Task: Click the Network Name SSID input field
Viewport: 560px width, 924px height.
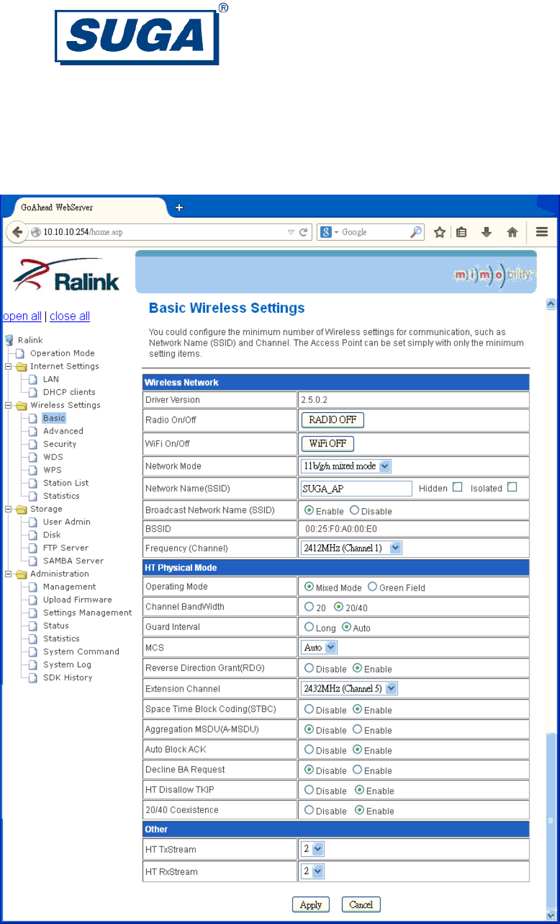Action: (356, 488)
